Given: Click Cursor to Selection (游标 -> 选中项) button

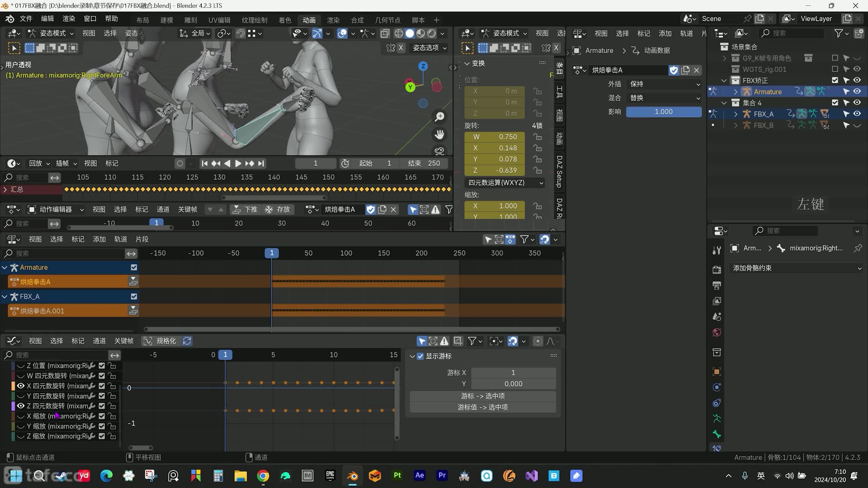Looking at the screenshot, I should tap(483, 396).
